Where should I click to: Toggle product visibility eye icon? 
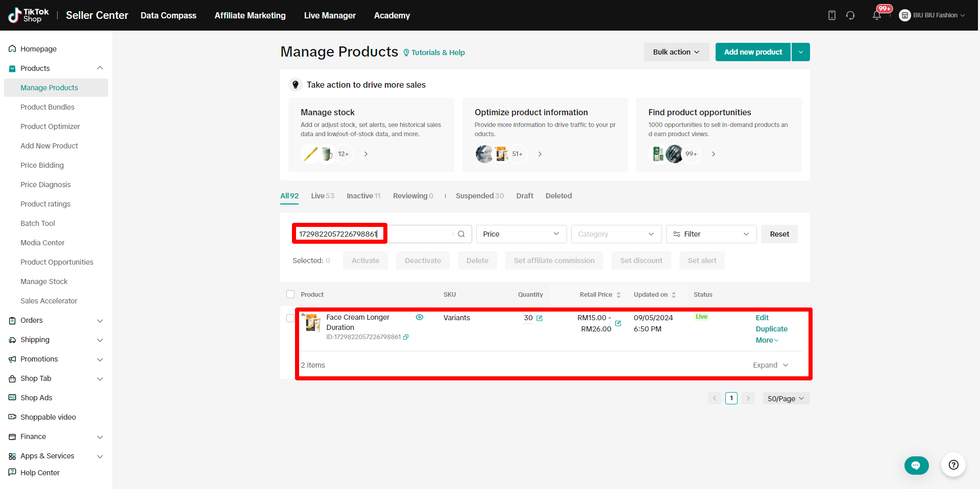(x=420, y=317)
